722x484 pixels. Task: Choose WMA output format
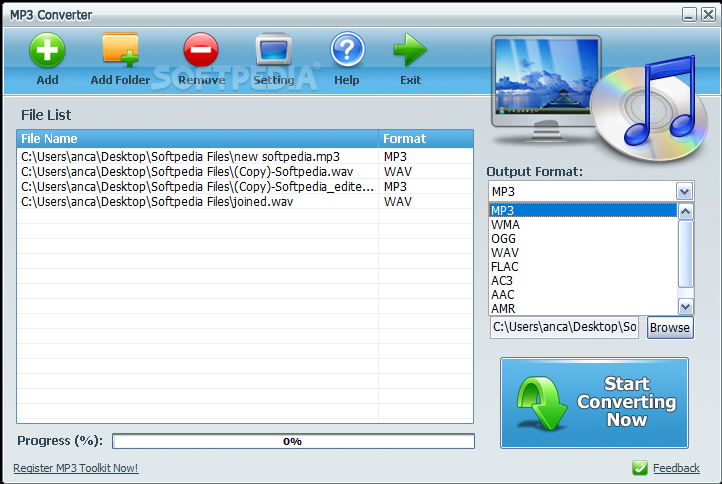coord(582,225)
